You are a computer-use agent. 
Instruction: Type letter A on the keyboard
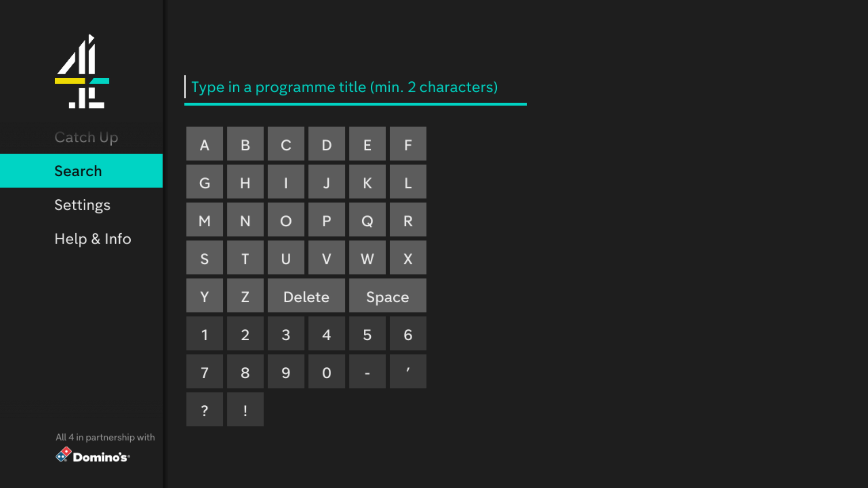(x=204, y=145)
